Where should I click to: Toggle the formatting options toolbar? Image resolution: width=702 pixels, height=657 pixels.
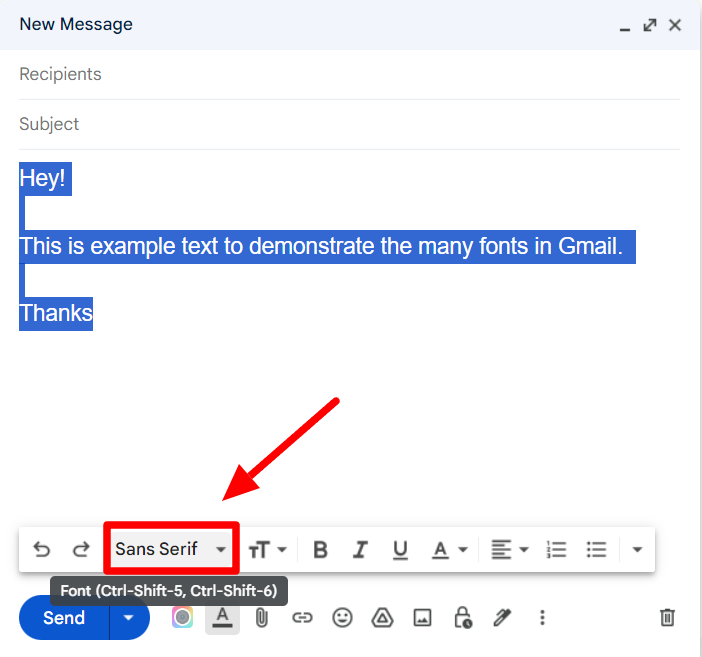point(223,618)
